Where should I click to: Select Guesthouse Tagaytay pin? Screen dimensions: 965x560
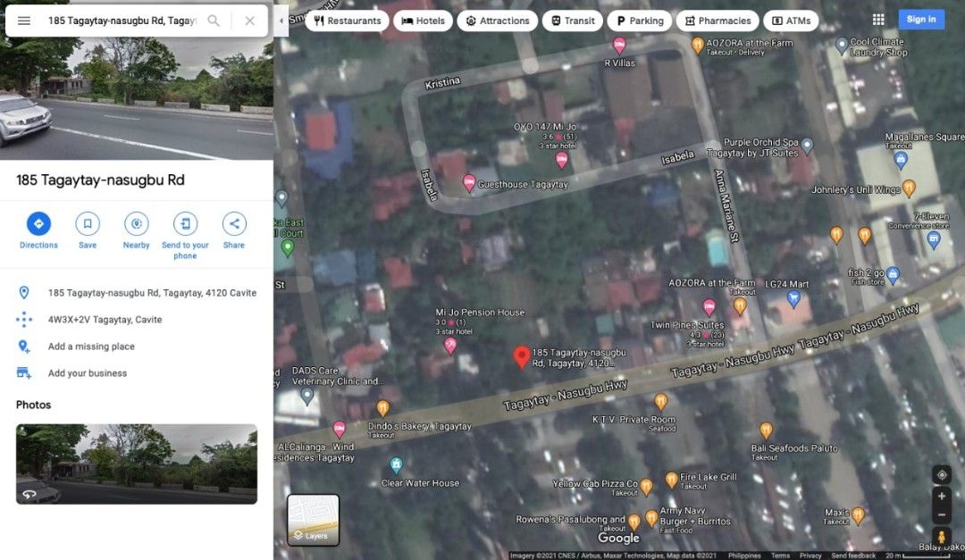469,183
